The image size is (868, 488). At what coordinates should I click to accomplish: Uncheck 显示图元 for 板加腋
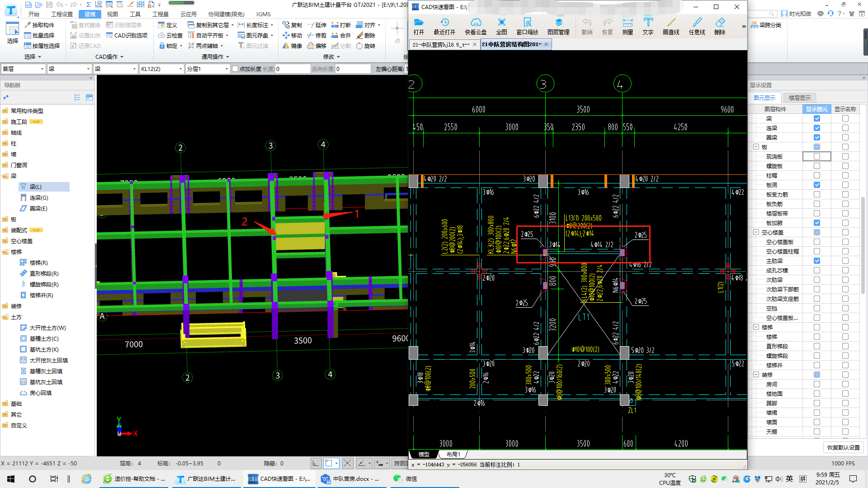pyautogui.click(x=816, y=223)
